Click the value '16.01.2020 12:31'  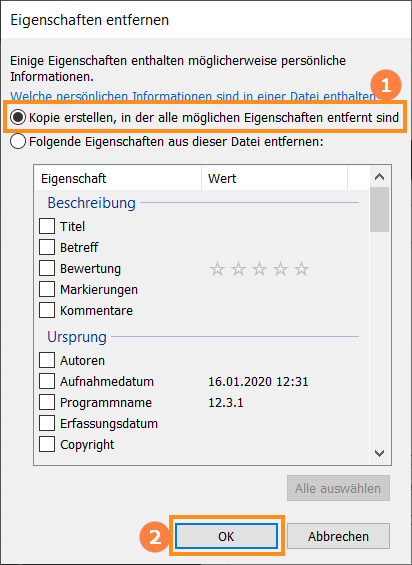[x=258, y=382]
